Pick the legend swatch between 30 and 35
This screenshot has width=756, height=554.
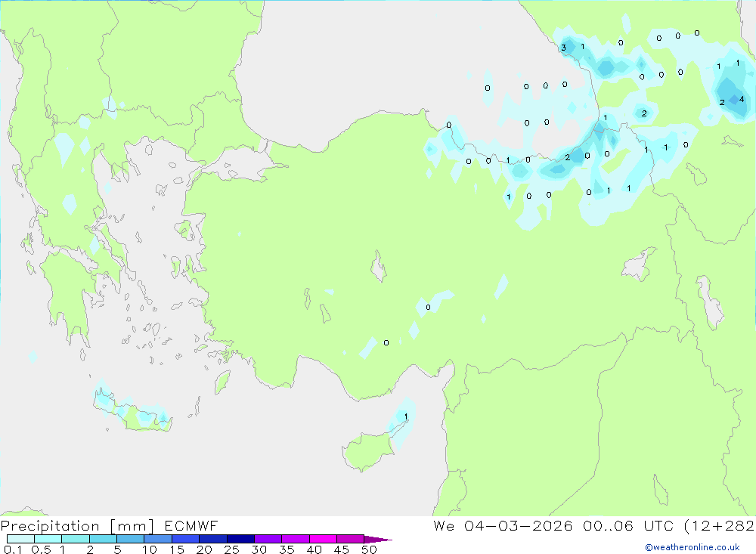pos(268,539)
